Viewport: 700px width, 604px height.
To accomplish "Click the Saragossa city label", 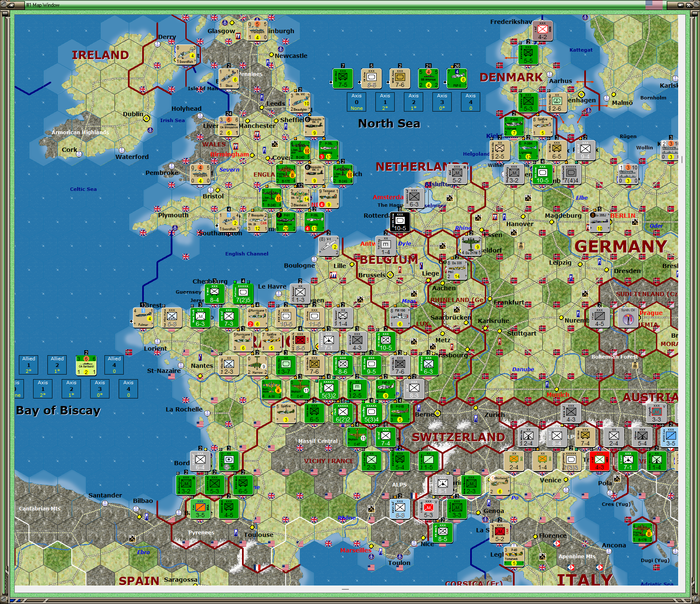I will [x=180, y=580].
